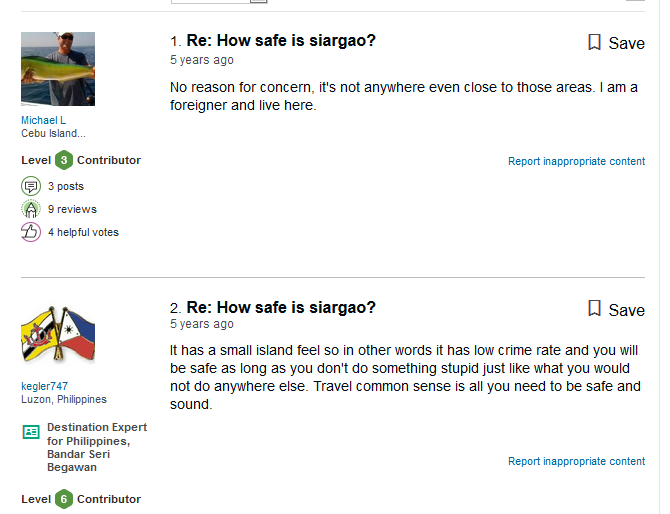This screenshot has width=670, height=514.
Task: Click the 'Luzon, Philippines' location text
Action: point(64,399)
